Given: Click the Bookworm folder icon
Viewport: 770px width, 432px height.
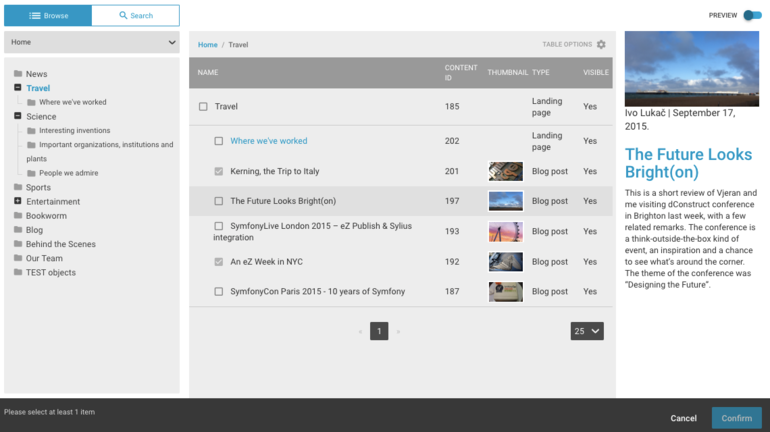Looking at the screenshot, I should [18, 216].
